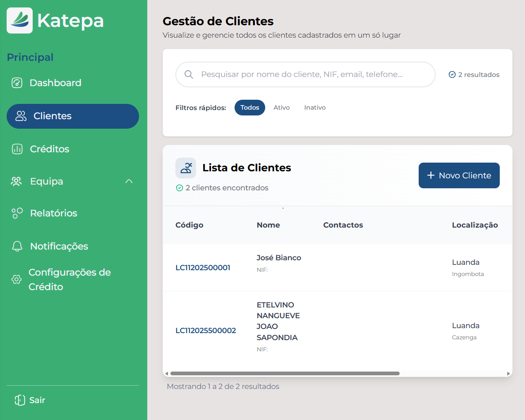Sort by the Nome column header
The height and width of the screenshot is (420, 525).
click(x=268, y=225)
